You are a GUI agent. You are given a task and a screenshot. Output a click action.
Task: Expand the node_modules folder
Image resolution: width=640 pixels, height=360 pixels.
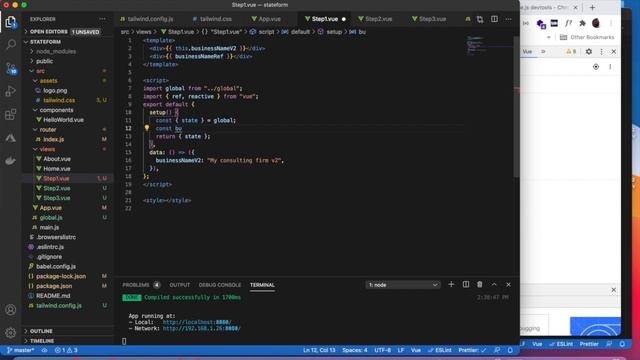(56, 51)
